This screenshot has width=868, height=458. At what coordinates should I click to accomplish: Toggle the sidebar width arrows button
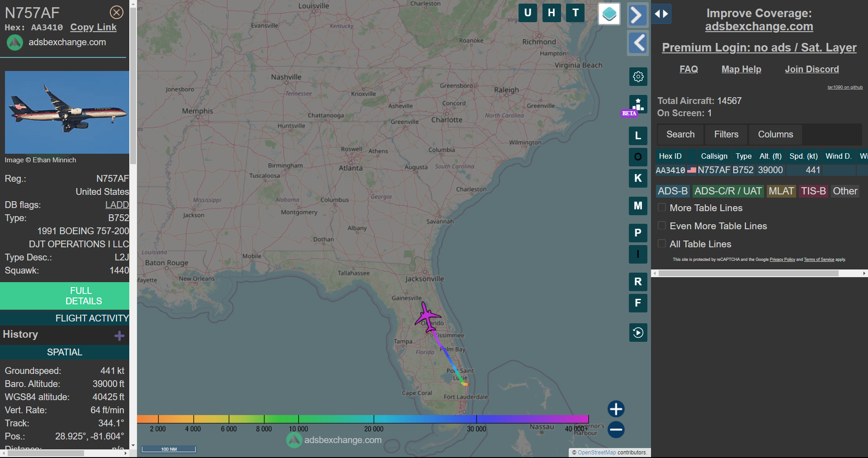661,14
